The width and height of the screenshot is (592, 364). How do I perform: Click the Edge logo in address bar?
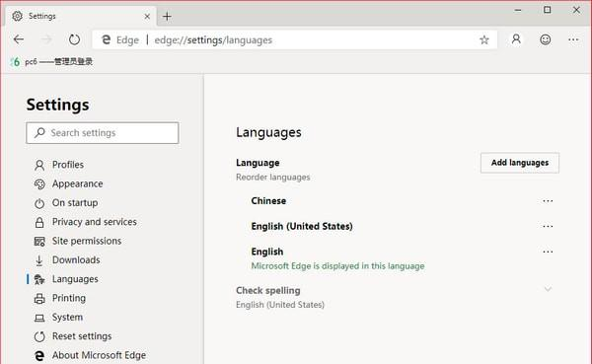(x=107, y=39)
